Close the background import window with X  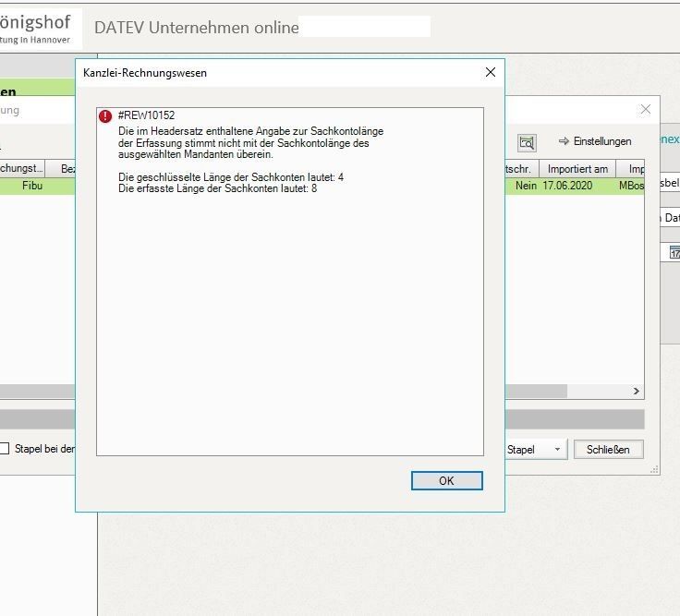click(645, 109)
